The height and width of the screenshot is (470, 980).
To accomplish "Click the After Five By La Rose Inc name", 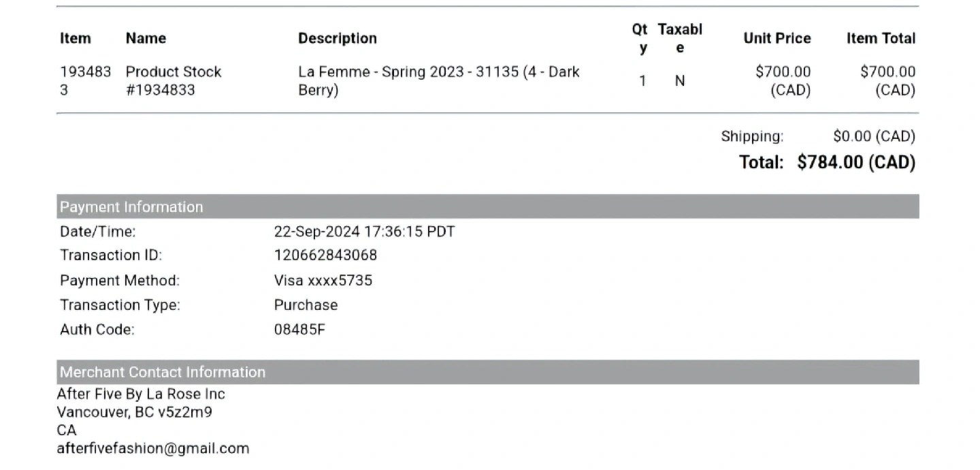I will 141,394.
